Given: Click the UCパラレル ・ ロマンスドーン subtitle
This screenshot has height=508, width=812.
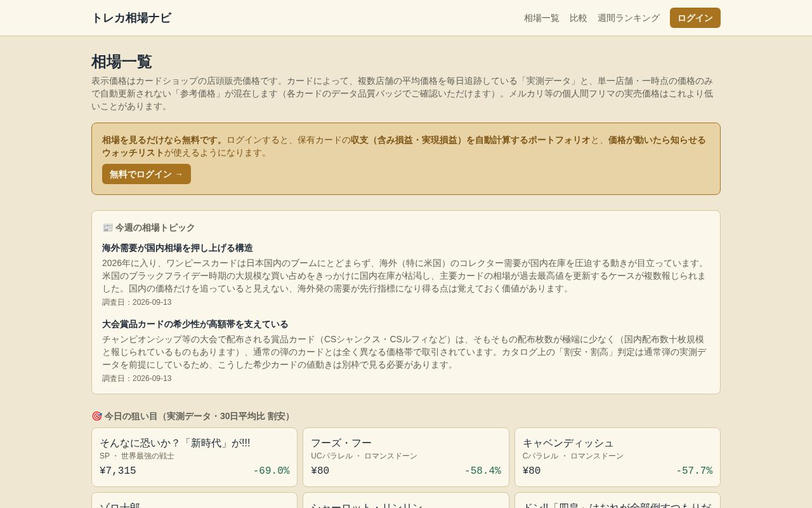Looking at the screenshot, I should pyautogui.click(x=364, y=456).
